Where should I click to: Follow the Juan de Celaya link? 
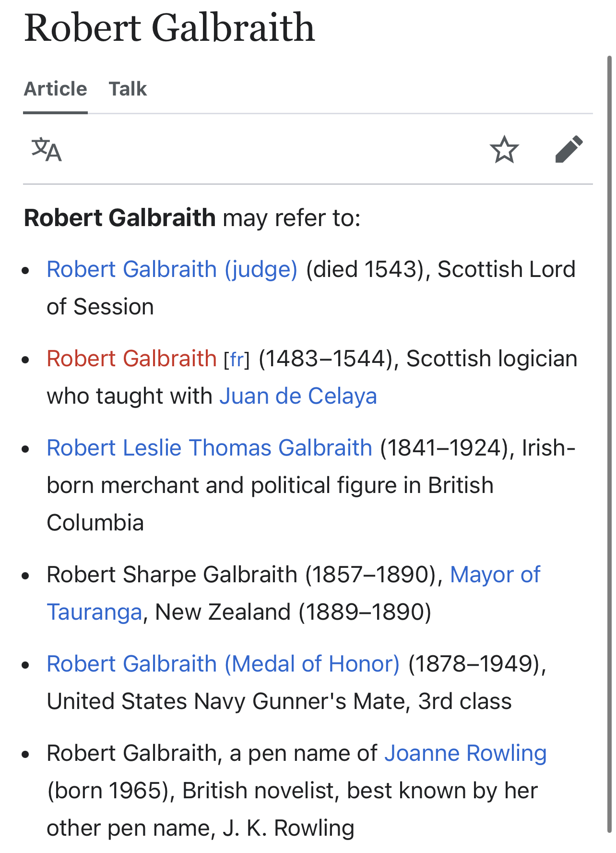coord(298,396)
